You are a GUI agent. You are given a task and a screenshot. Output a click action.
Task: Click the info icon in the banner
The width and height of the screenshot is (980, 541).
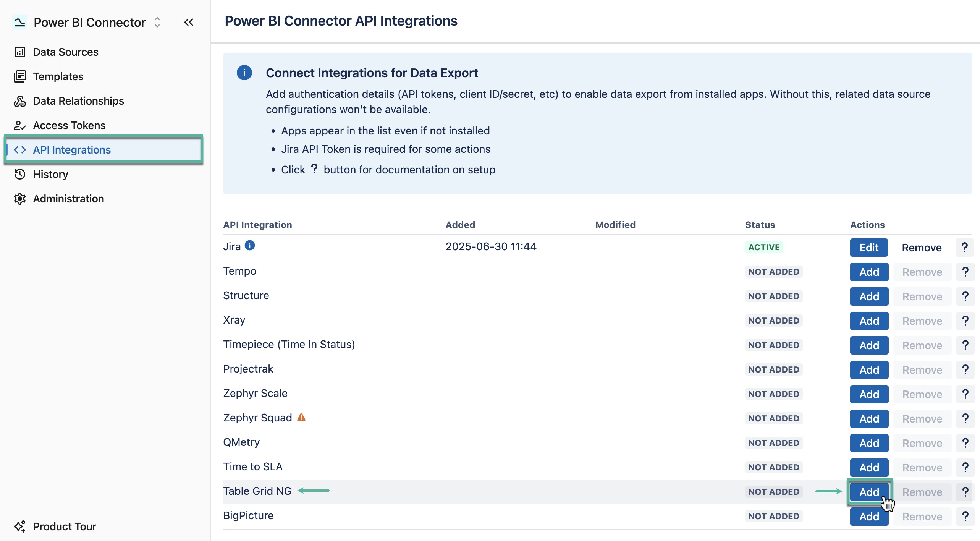point(244,73)
